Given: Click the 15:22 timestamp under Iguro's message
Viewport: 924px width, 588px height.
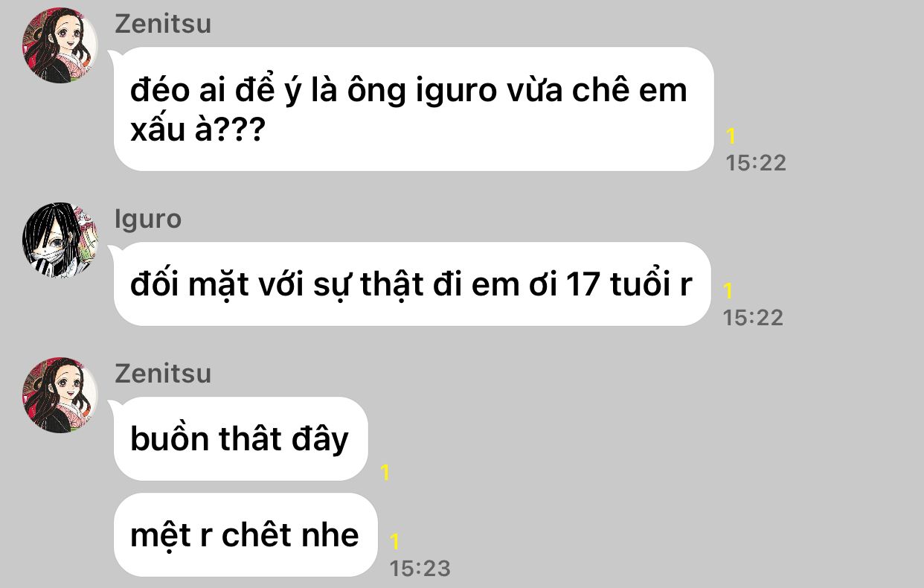Looking at the screenshot, I should 753,318.
